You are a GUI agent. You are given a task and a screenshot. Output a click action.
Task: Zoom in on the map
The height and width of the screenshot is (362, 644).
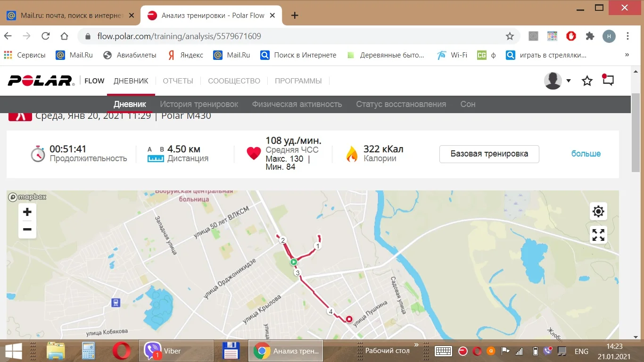[x=27, y=212]
